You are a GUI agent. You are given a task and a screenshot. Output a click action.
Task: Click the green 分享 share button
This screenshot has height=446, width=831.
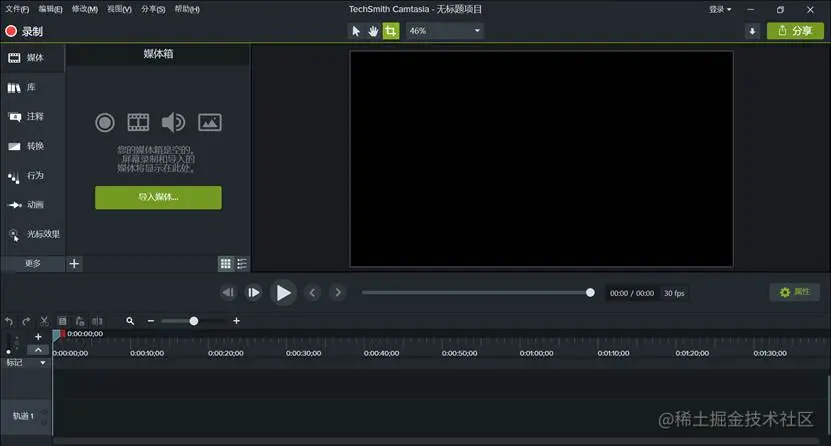click(795, 31)
